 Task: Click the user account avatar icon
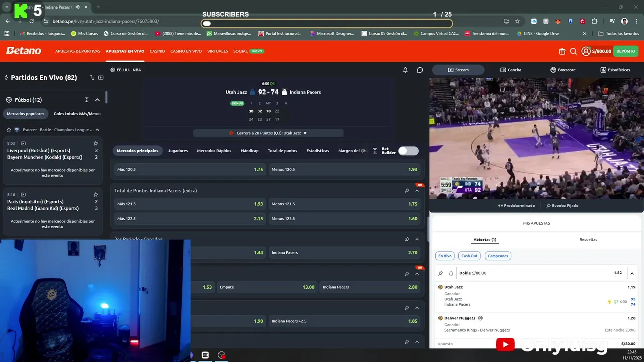tap(586, 51)
